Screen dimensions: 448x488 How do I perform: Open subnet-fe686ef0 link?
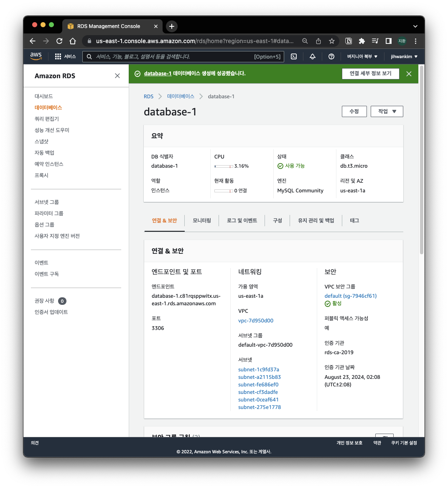pyautogui.click(x=258, y=384)
